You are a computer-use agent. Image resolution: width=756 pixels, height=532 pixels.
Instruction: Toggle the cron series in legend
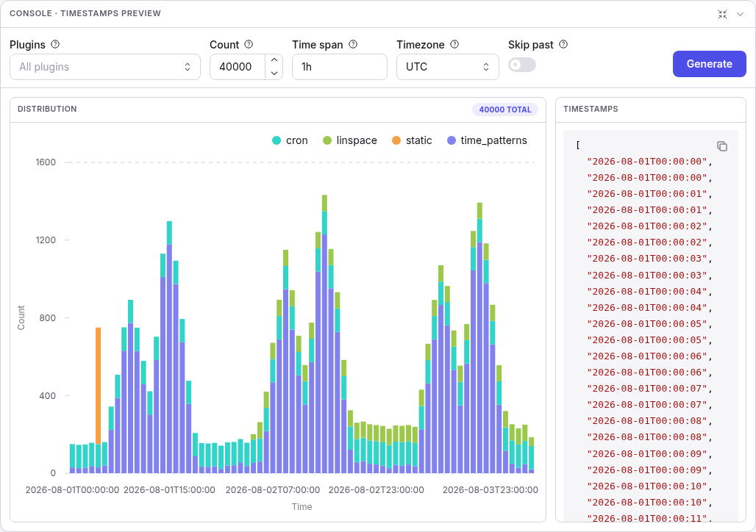tap(290, 140)
